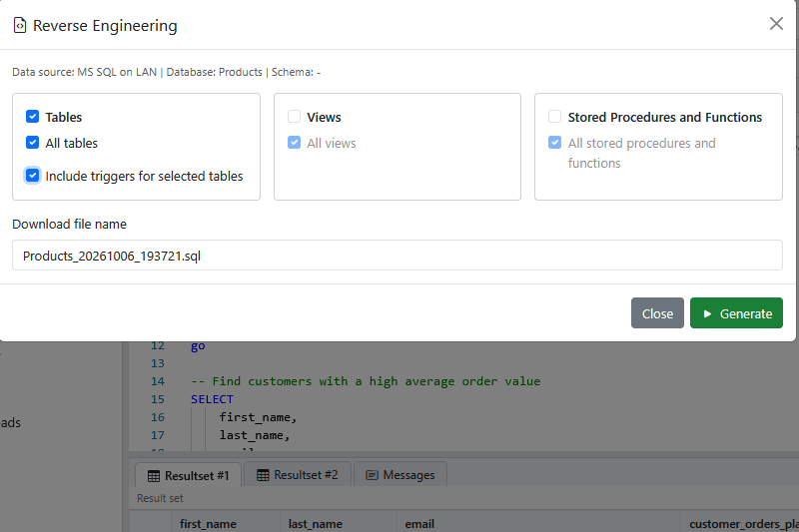The image size is (799, 532).
Task: Click the table icon on Resultset #2
Action: pyautogui.click(x=263, y=475)
